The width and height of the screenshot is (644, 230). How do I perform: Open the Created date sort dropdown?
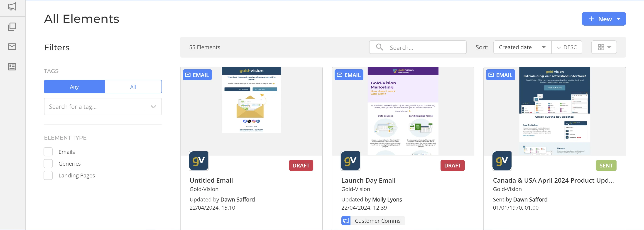(522, 47)
